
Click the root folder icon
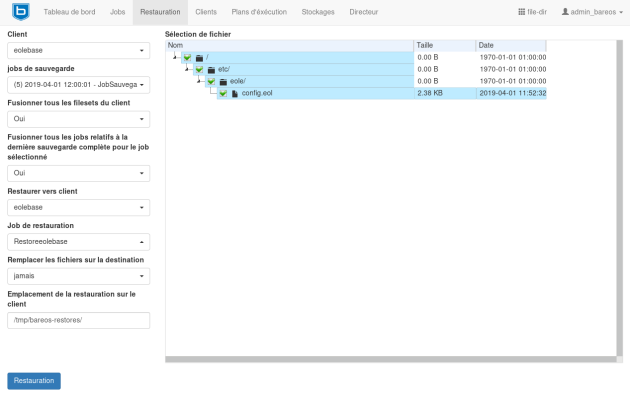coord(199,58)
